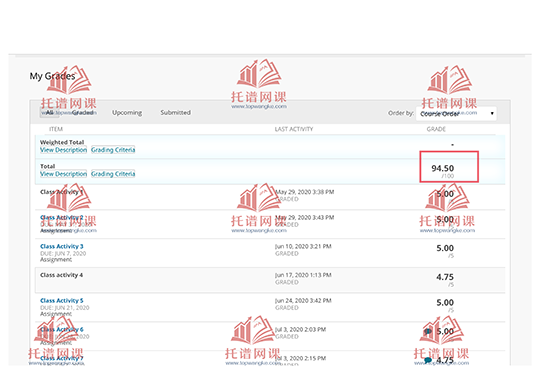
Task: Click the DUE: JUN 7, 2020 text
Action: (x=63, y=253)
